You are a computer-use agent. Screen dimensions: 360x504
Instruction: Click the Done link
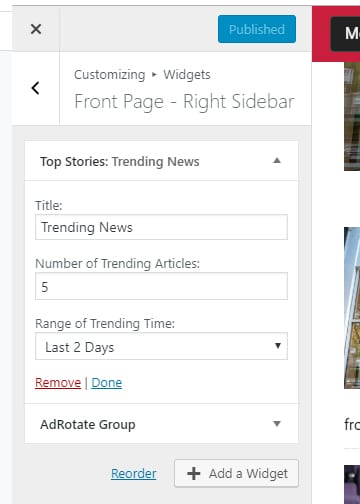(x=107, y=383)
